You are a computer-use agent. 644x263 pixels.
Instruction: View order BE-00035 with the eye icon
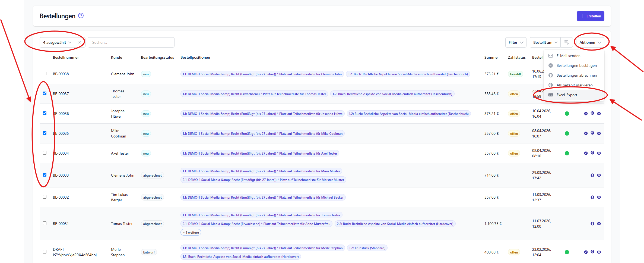click(x=599, y=133)
